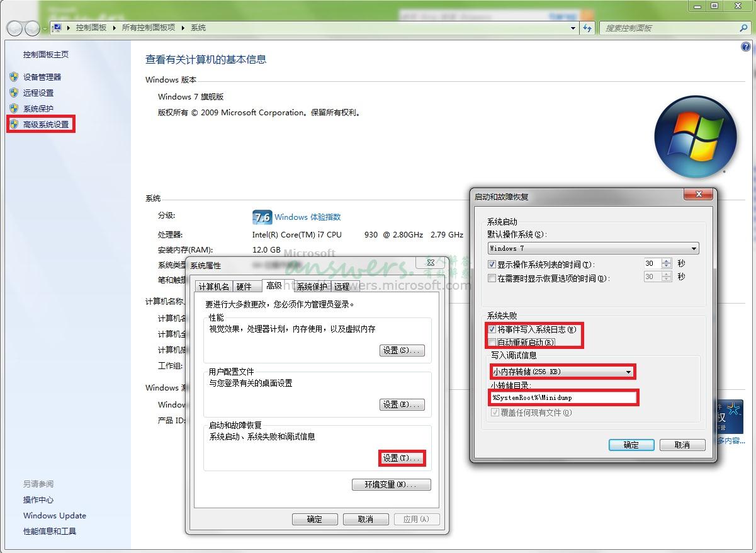Click 用户配置文件 设置(E) button
Viewport: 756px width, 553px height.
[x=402, y=404]
